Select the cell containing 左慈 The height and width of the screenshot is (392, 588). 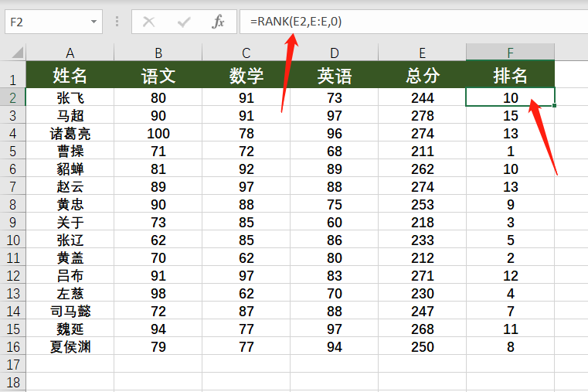70,293
